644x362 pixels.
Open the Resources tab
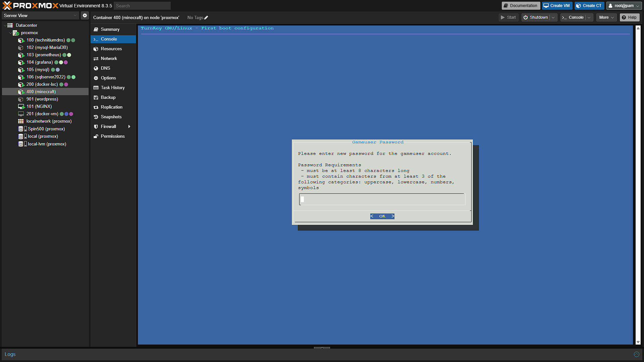coord(113,49)
